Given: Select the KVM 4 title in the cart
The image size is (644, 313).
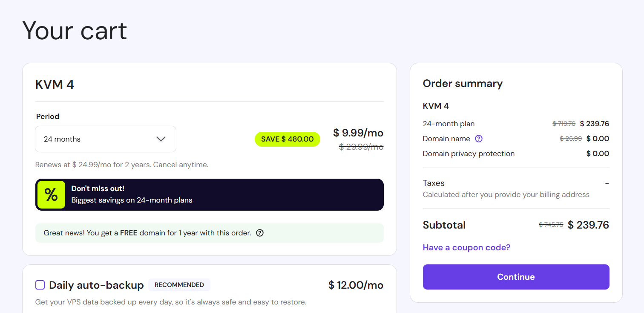Looking at the screenshot, I should click(55, 84).
